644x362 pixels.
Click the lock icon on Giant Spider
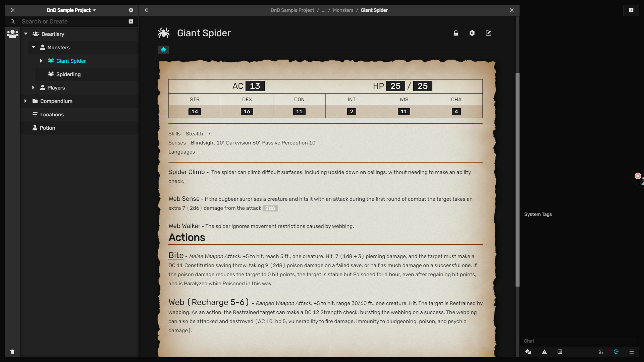[x=456, y=33]
